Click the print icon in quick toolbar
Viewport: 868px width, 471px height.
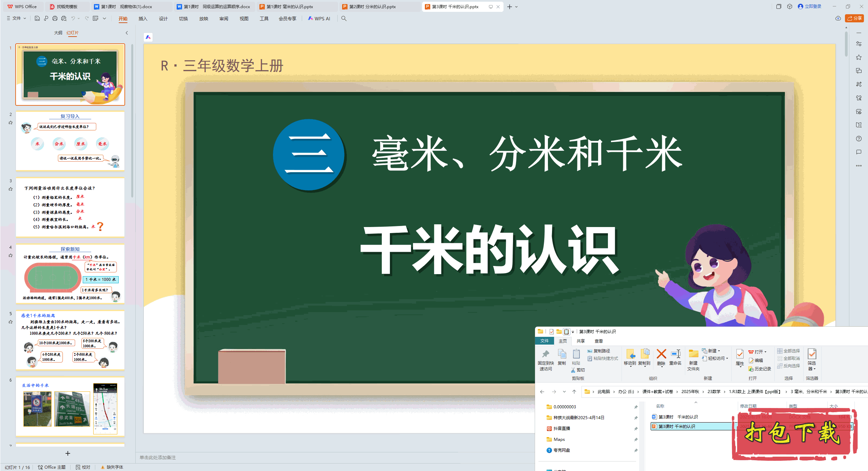(x=55, y=18)
